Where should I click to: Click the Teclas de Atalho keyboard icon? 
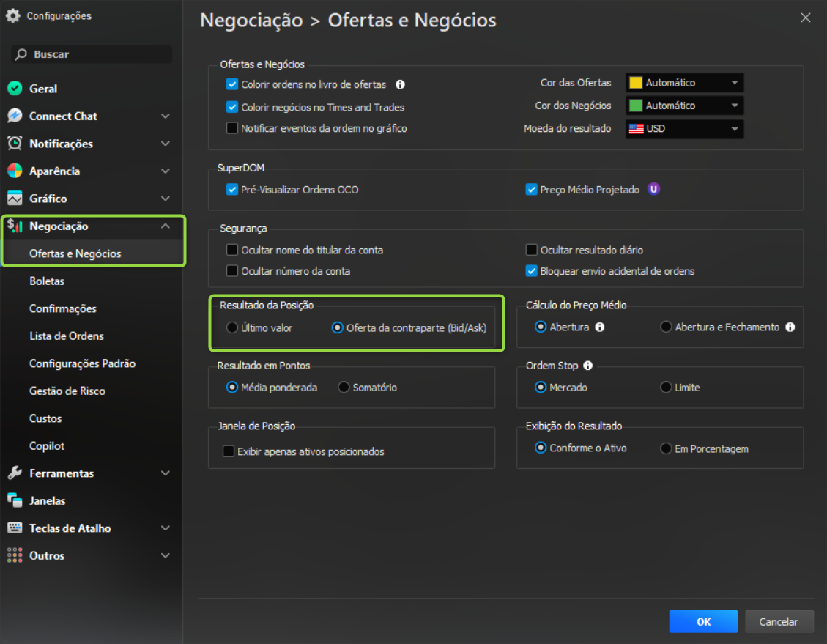coord(15,528)
